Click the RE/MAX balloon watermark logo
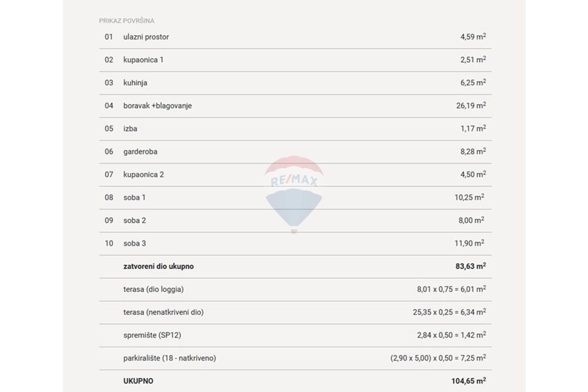The image size is (588, 392). point(294,195)
